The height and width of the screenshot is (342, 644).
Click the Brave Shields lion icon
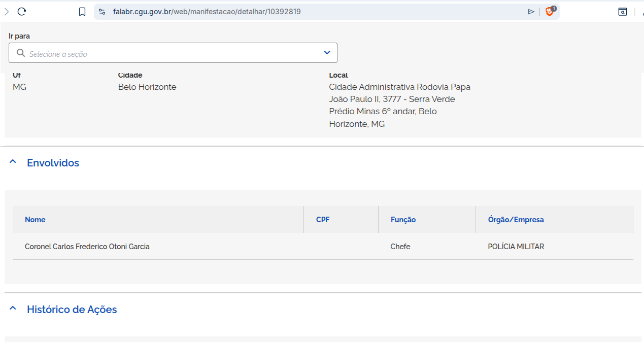(x=550, y=11)
